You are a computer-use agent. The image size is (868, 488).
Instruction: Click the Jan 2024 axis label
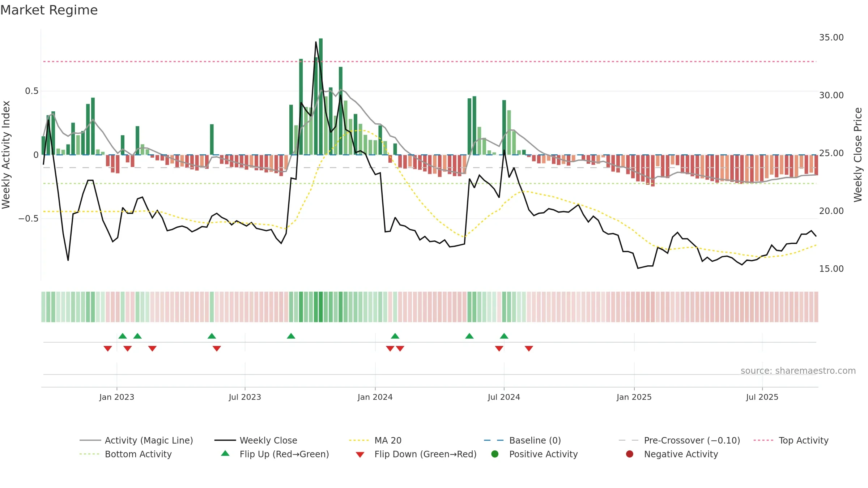coord(375,397)
